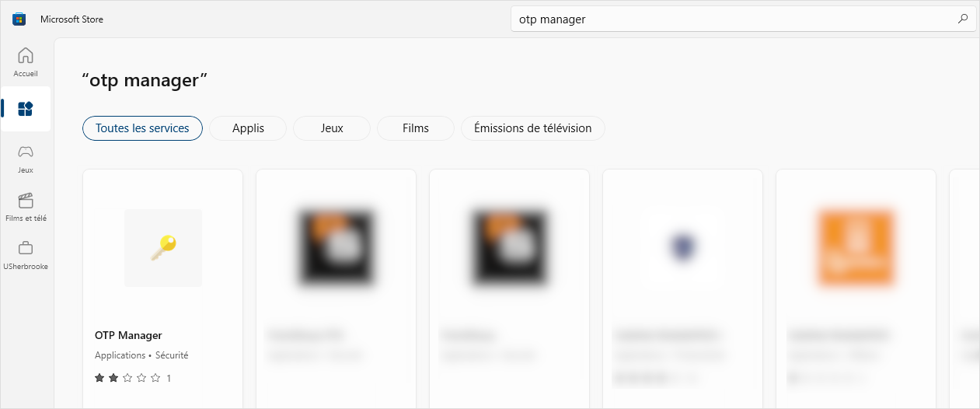Select the Émissions de télévision filter
980x409 pixels.
(533, 128)
